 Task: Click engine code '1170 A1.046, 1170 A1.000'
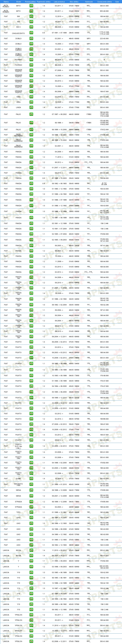[x=104, y=33]
